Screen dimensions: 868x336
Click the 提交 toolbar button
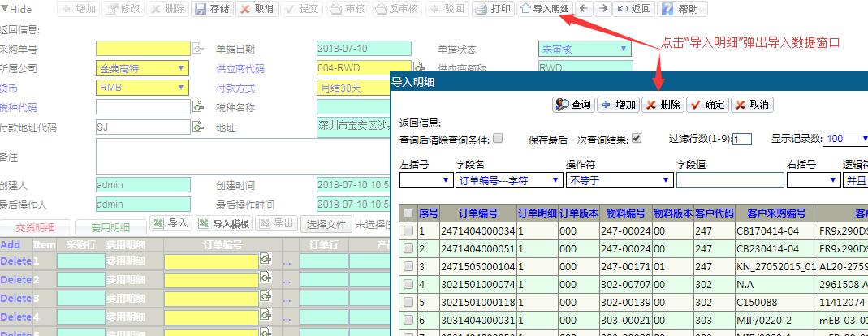pos(302,9)
